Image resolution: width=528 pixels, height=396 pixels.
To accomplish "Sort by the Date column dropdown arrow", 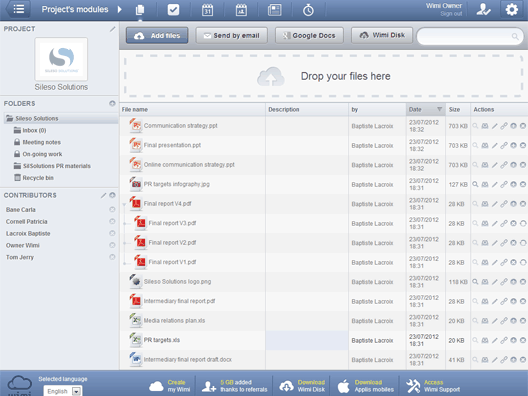I will pyautogui.click(x=439, y=109).
